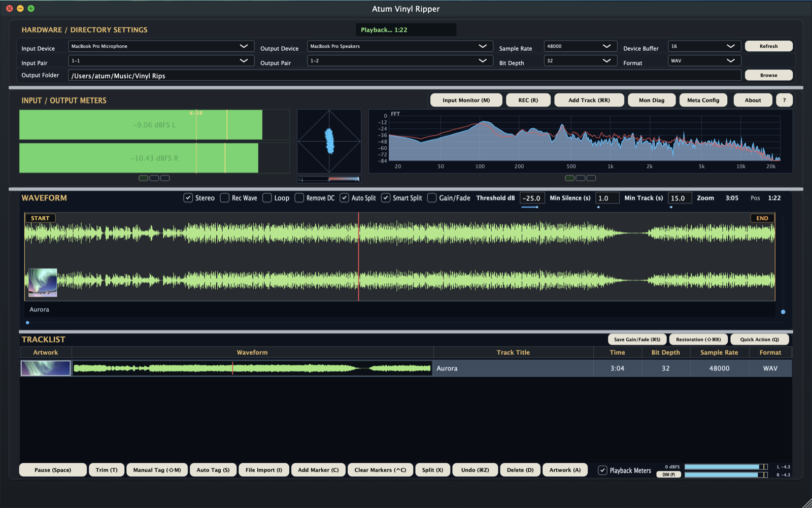Open the Input Device dropdown
This screenshot has width=812, height=508.
[x=161, y=46]
